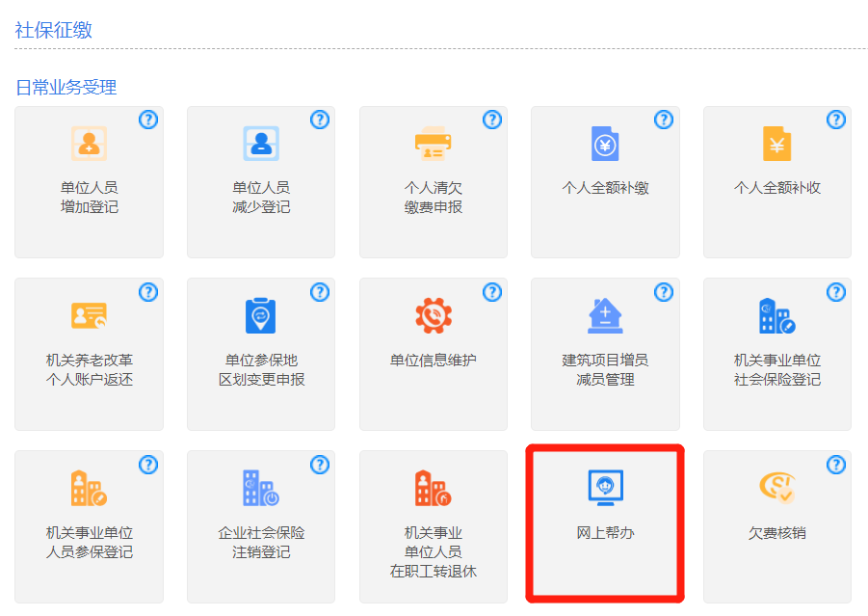Click the 欠费核销 coin icon
The width and height of the screenshot is (868, 616).
[x=776, y=488]
